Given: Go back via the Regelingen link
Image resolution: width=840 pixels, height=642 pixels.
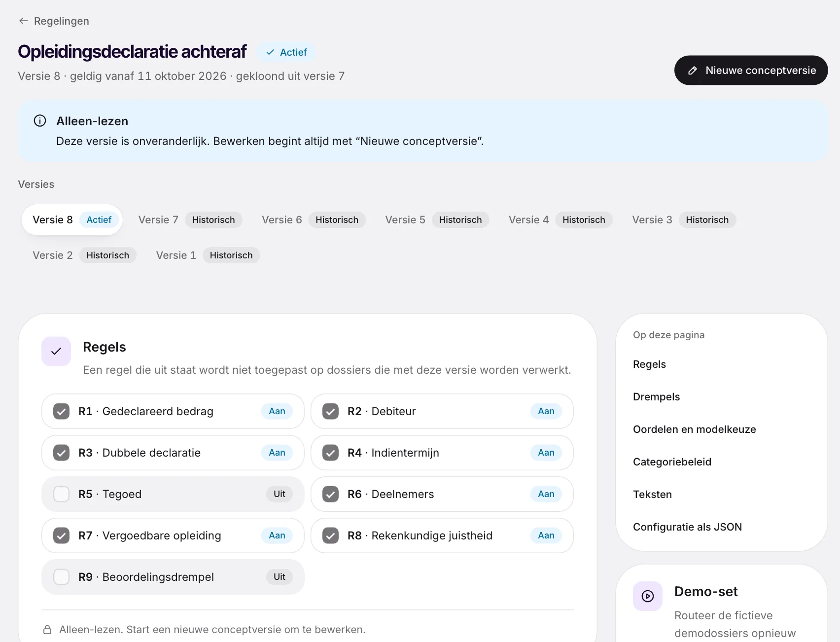Looking at the screenshot, I should coord(54,21).
